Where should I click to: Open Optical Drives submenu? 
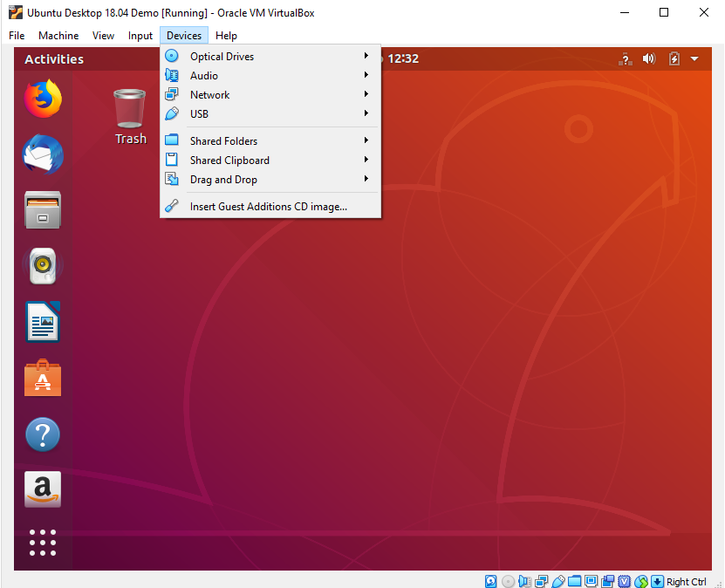pyautogui.click(x=270, y=57)
